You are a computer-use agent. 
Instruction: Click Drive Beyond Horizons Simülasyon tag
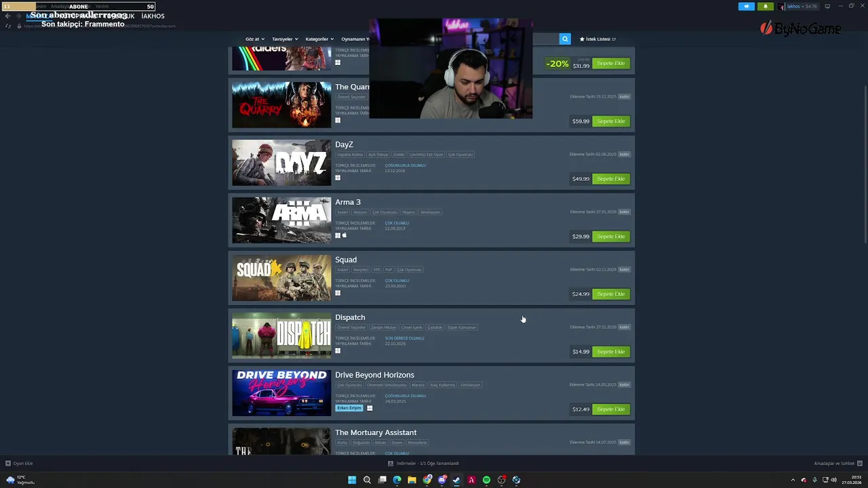coord(470,385)
